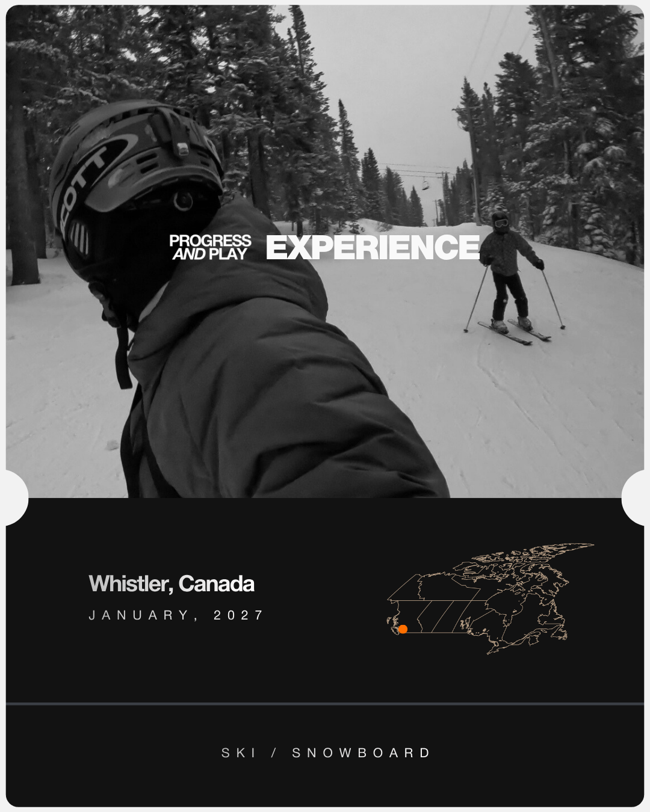Click the right ticket notch cutout

(633, 498)
